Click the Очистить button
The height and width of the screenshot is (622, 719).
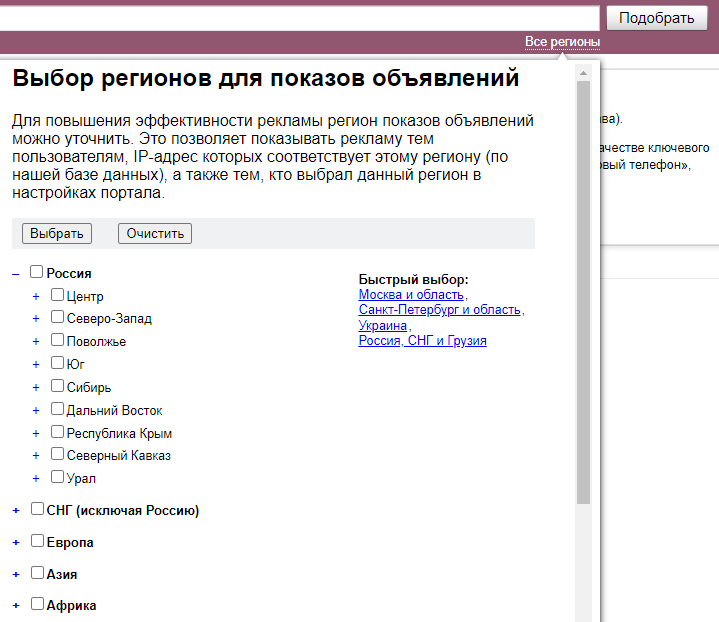(155, 233)
